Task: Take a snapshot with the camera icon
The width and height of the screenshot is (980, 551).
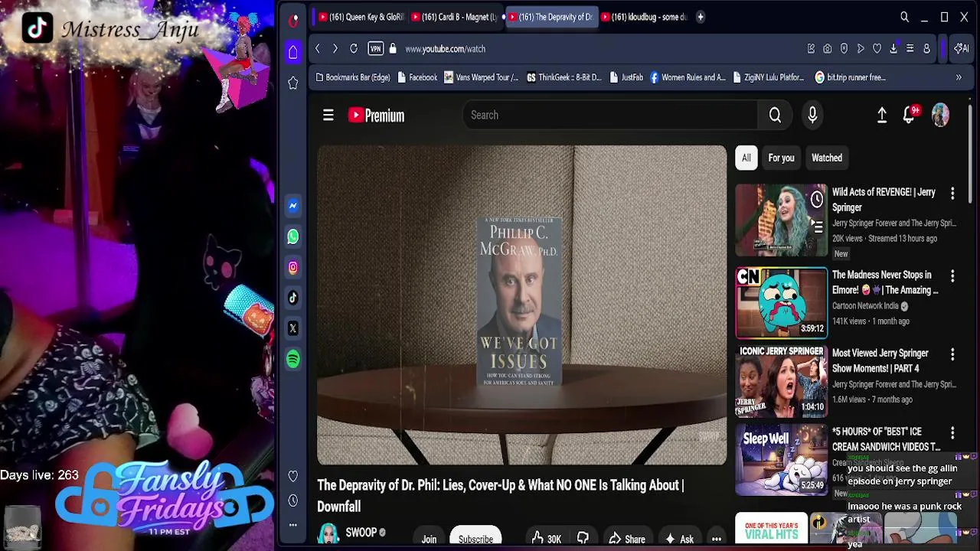Action: click(x=828, y=49)
